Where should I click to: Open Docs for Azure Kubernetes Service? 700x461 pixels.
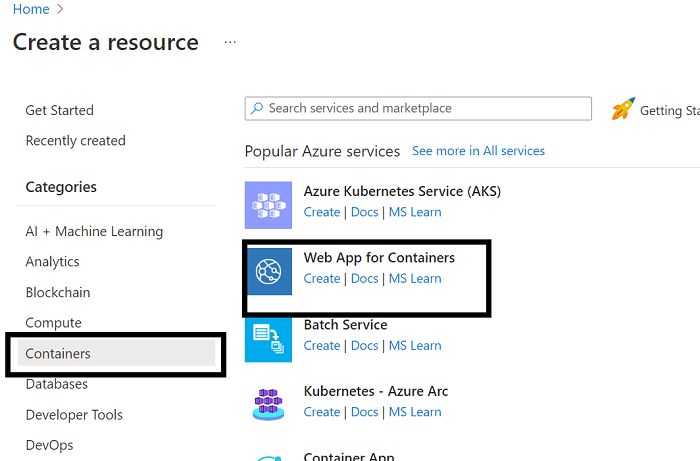pos(364,212)
